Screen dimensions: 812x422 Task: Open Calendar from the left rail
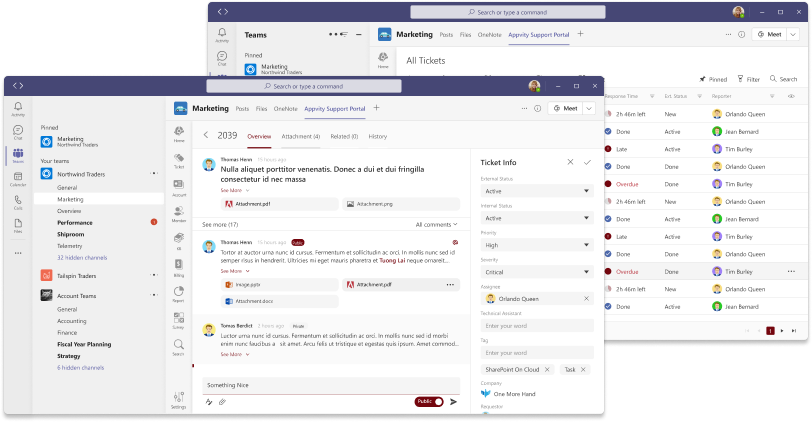pyautogui.click(x=18, y=179)
